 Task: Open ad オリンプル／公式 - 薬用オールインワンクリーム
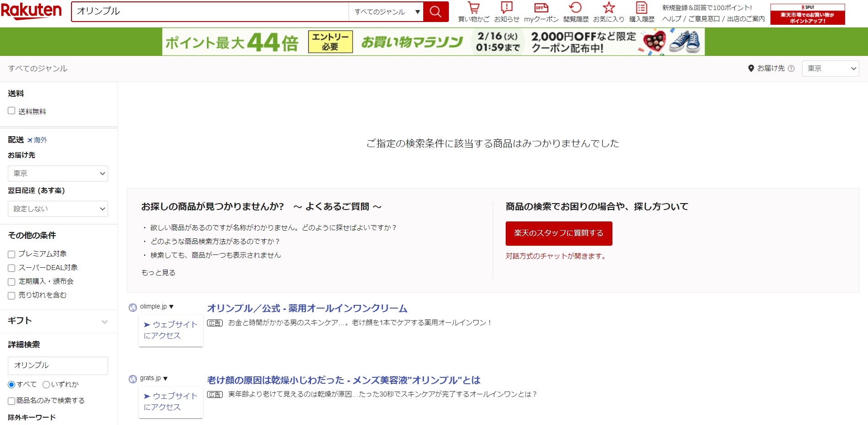tap(307, 308)
